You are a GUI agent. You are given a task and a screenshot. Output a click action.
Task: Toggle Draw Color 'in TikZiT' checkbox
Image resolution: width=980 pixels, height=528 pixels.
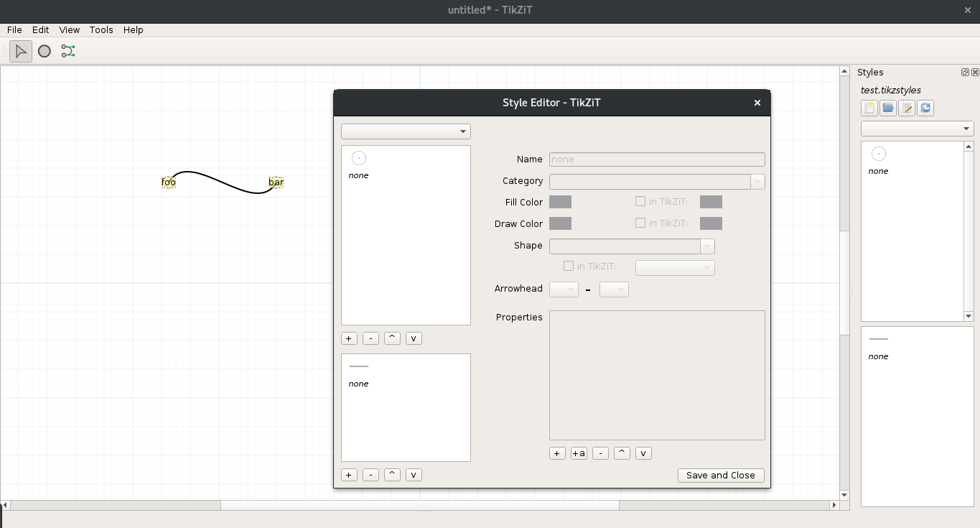(x=640, y=223)
